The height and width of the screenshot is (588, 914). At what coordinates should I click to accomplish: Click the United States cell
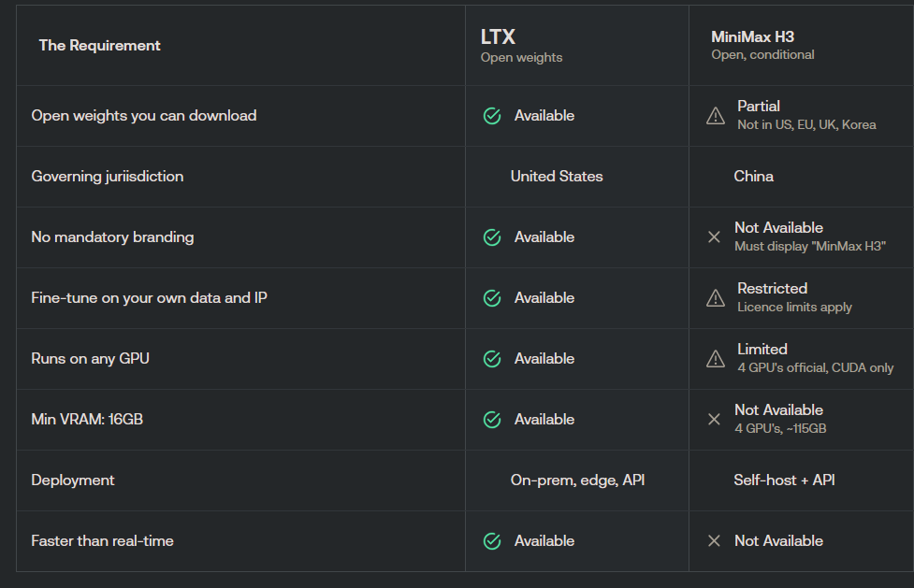tap(557, 176)
